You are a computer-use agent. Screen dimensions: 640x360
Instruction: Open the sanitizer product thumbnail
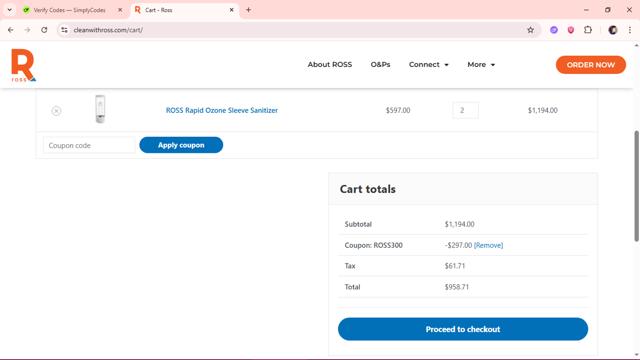coord(100,109)
